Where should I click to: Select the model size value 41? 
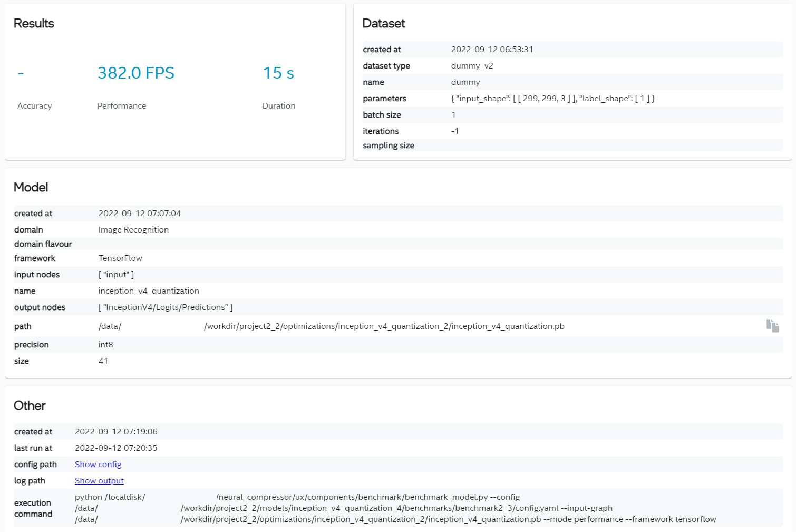(103, 361)
